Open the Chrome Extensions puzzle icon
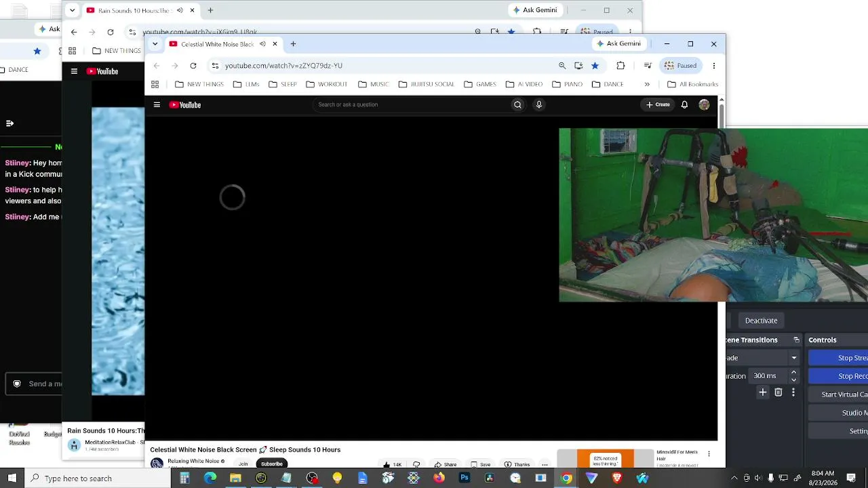This screenshot has width=868, height=488. (x=620, y=66)
